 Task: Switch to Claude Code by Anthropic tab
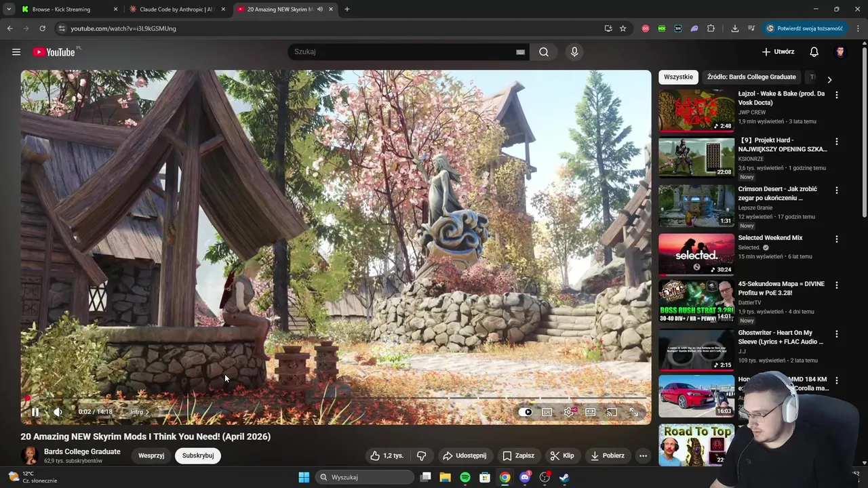[178, 9]
